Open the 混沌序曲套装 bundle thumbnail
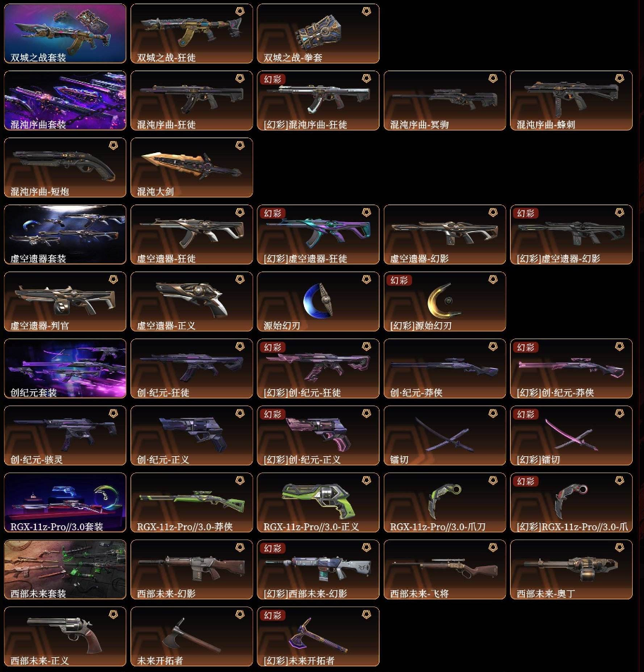 65,100
